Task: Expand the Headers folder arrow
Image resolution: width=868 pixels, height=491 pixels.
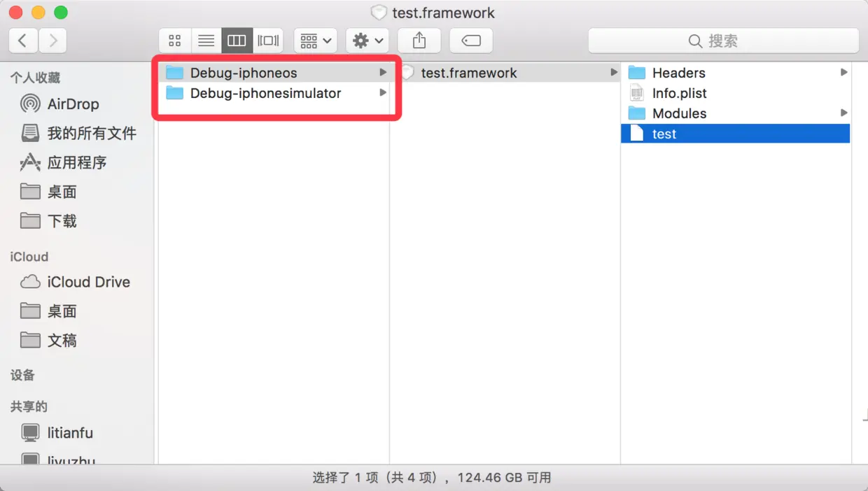Action: click(843, 73)
